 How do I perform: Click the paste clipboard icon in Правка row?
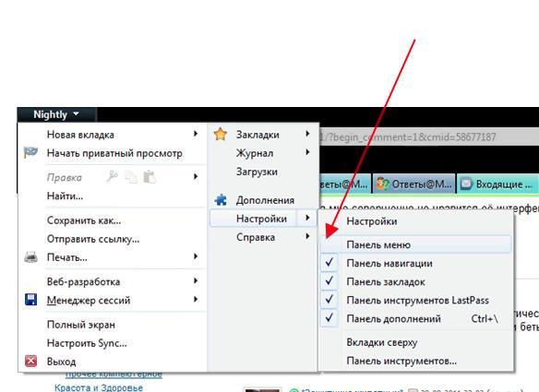[150, 177]
